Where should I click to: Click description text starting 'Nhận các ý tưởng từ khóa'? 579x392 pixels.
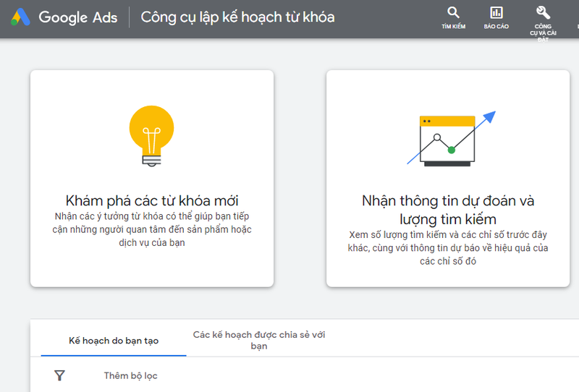tap(152, 229)
